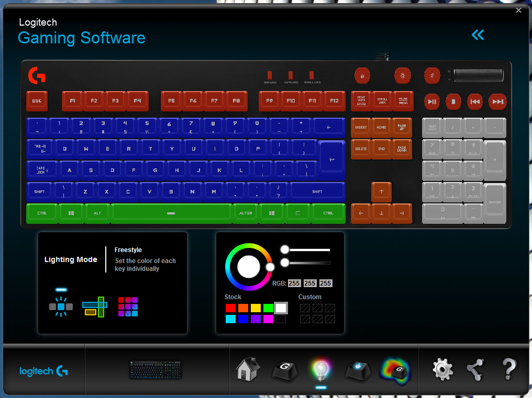Select Freestyle lighting mode icon
This screenshot has height=398, width=532.
point(61,307)
